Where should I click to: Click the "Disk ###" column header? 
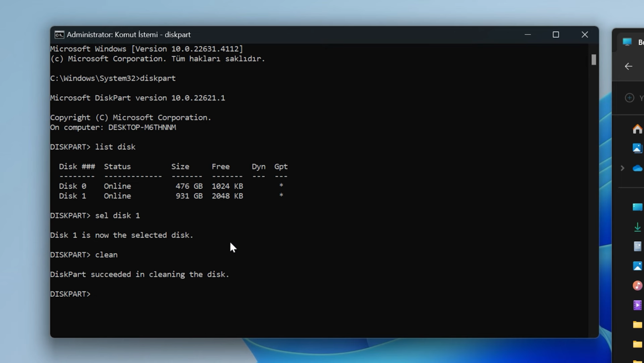point(77,167)
